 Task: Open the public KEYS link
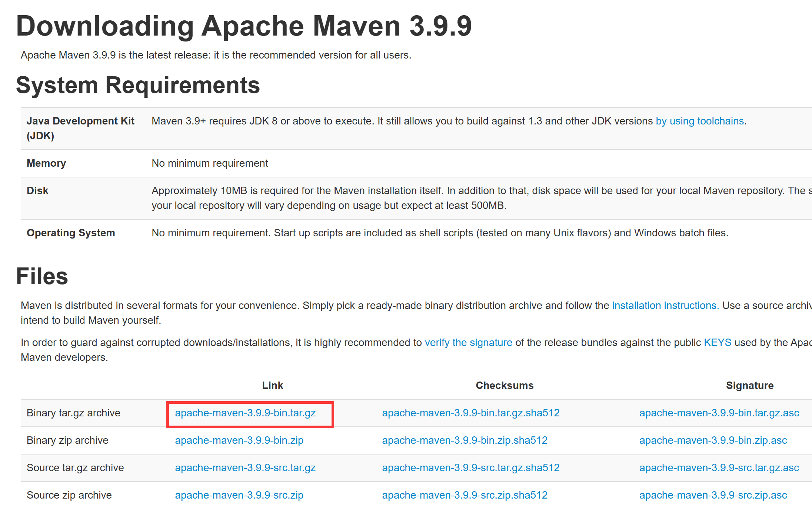(x=718, y=343)
